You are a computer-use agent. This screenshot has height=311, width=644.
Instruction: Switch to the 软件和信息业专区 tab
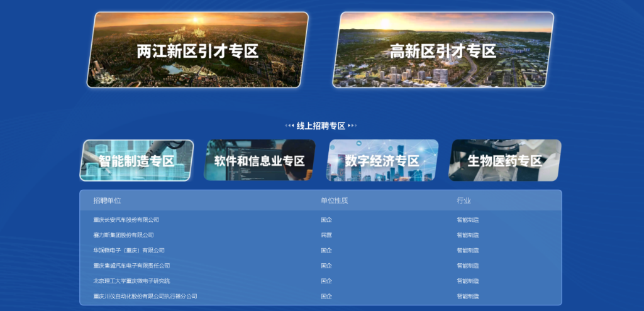tap(259, 161)
